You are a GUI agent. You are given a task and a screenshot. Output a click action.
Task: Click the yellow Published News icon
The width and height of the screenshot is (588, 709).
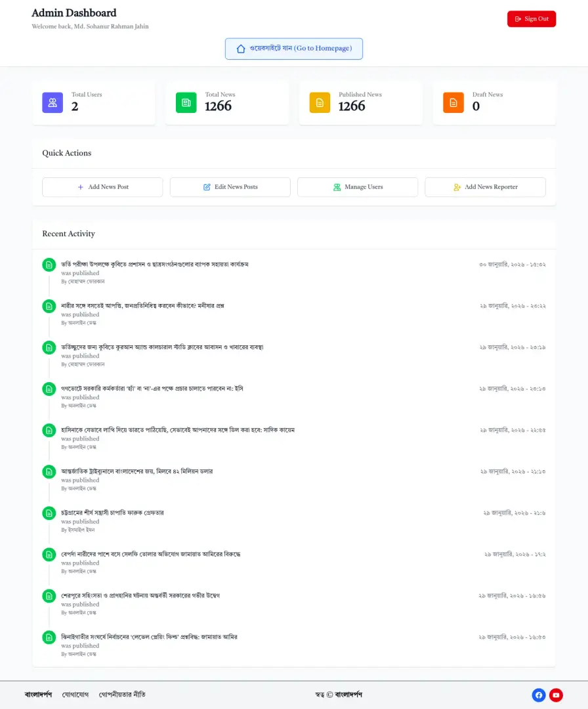pos(319,102)
